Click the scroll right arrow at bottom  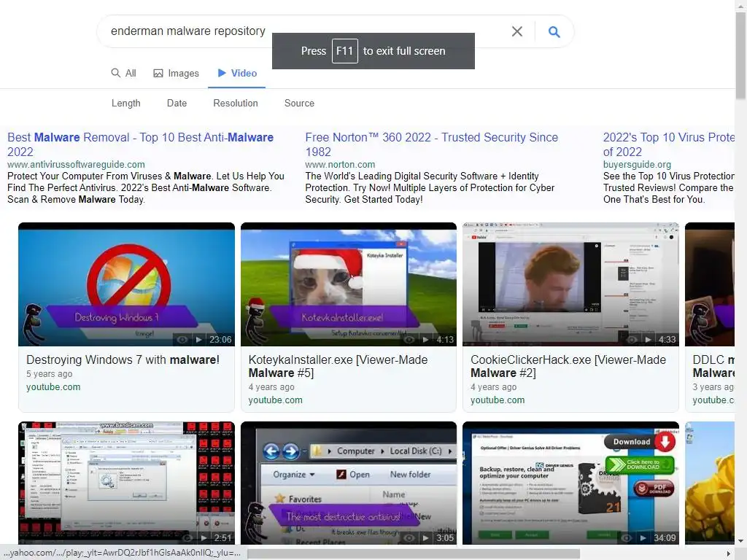[729, 553]
